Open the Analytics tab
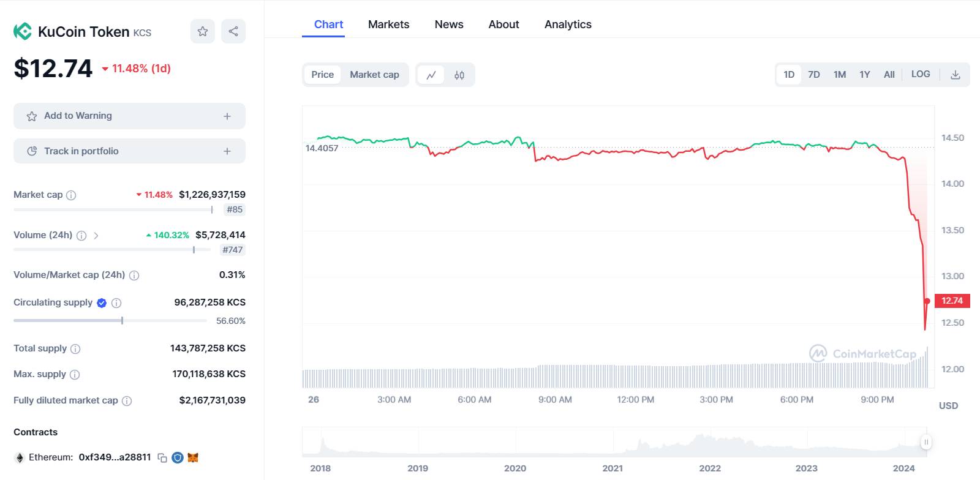 (568, 24)
